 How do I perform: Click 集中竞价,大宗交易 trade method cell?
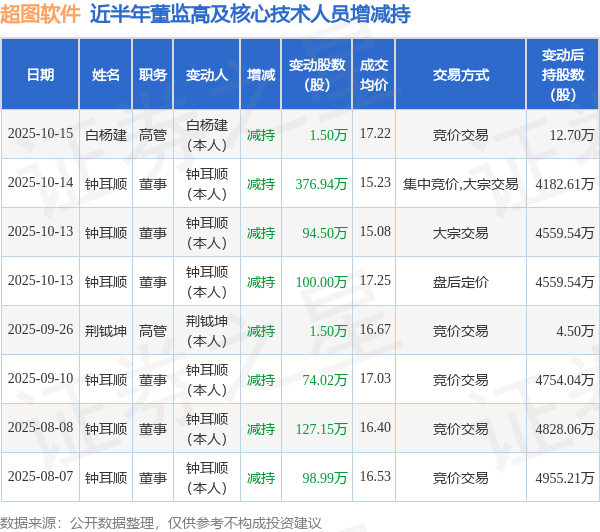coord(461,184)
